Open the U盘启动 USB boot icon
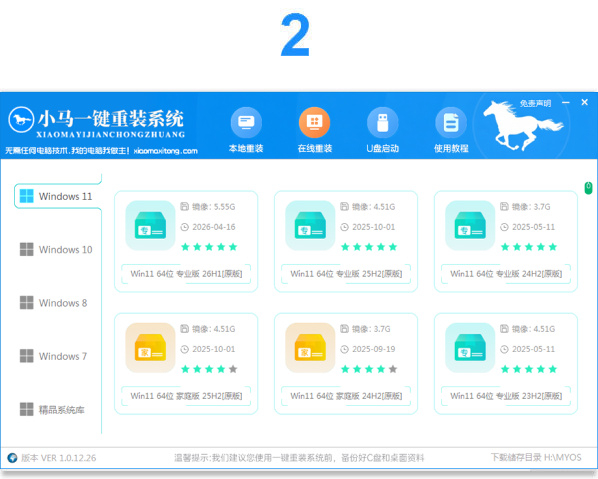 point(383,122)
